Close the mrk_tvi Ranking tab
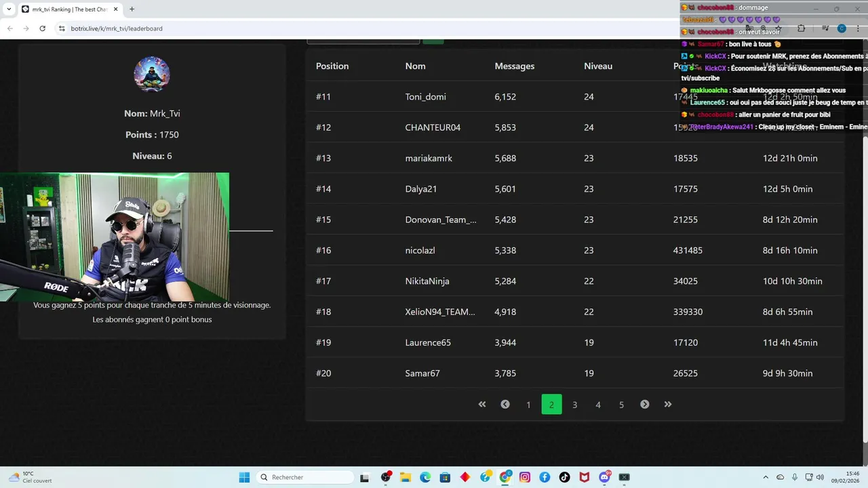The height and width of the screenshot is (488, 868). pyautogui.click(x=116, y=9)
